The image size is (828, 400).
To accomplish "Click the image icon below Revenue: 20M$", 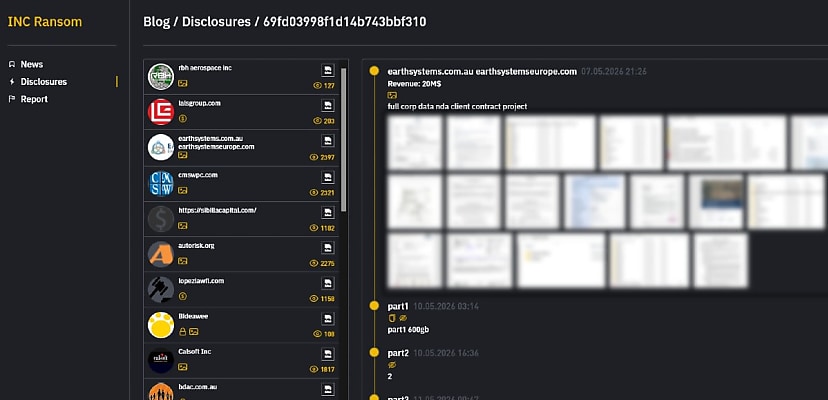I will (392, 95).
